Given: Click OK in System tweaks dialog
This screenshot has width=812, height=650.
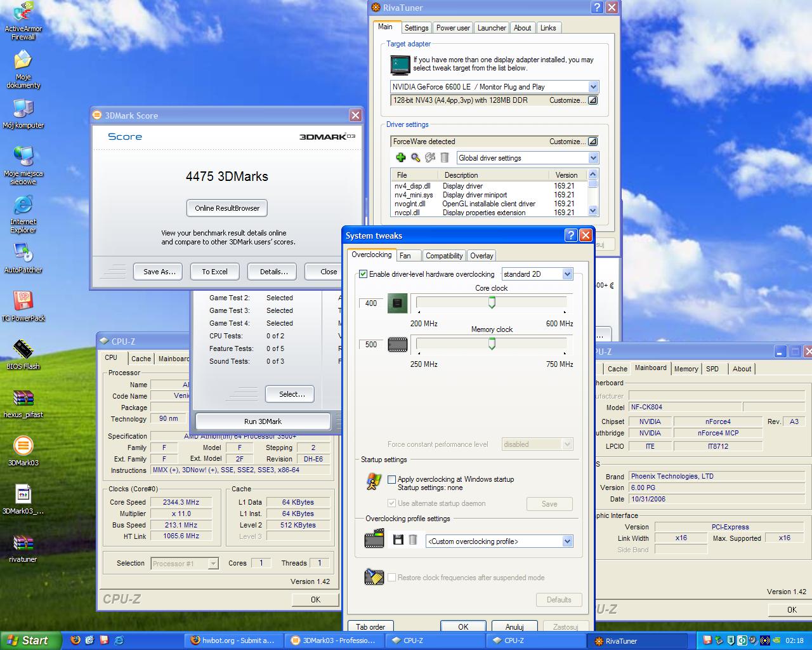Looking at the screenshot, I should 463,627.
